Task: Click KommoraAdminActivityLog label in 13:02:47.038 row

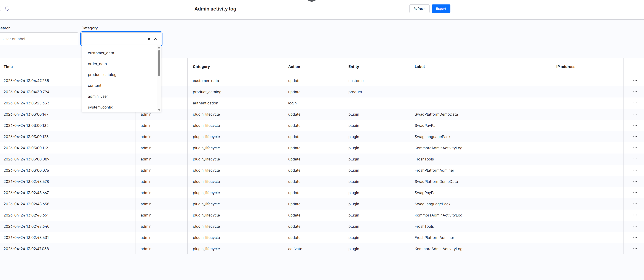Action: (x=438, y=249)
